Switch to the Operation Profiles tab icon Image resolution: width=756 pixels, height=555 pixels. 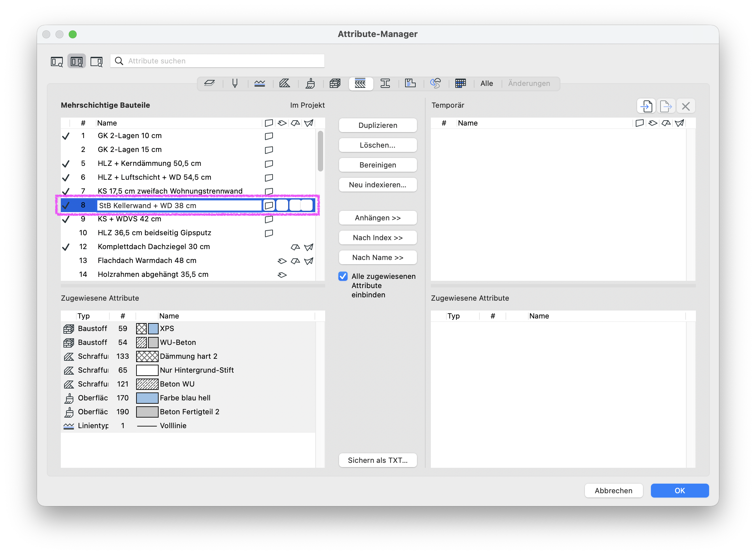coord(461,83)
